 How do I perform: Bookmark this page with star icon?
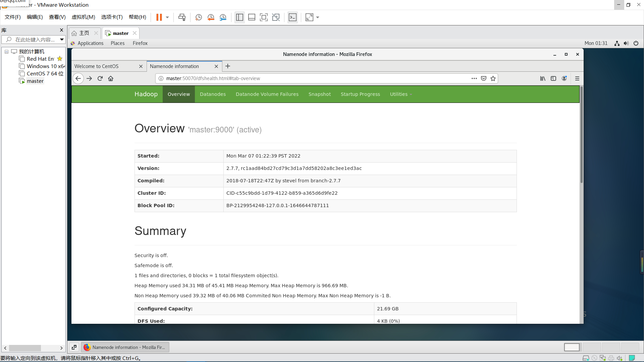[x=493, y=78]
